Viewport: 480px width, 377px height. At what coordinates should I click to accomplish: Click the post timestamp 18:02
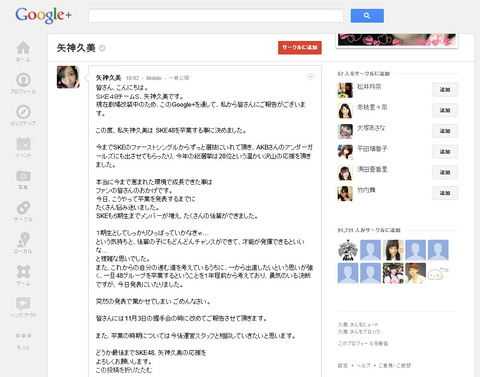pos(132,78)
